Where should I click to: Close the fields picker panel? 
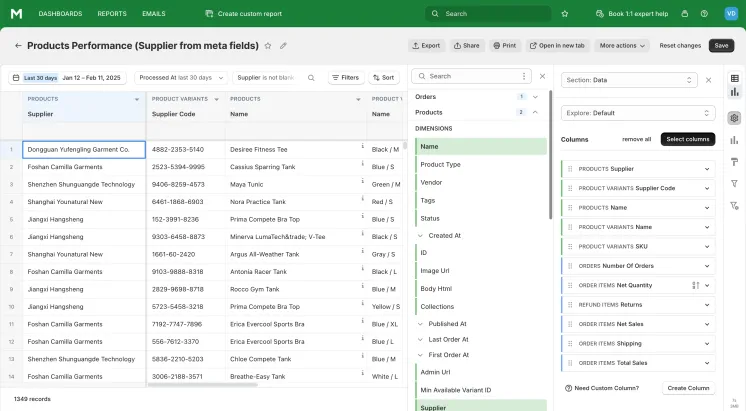coord(542,76)
